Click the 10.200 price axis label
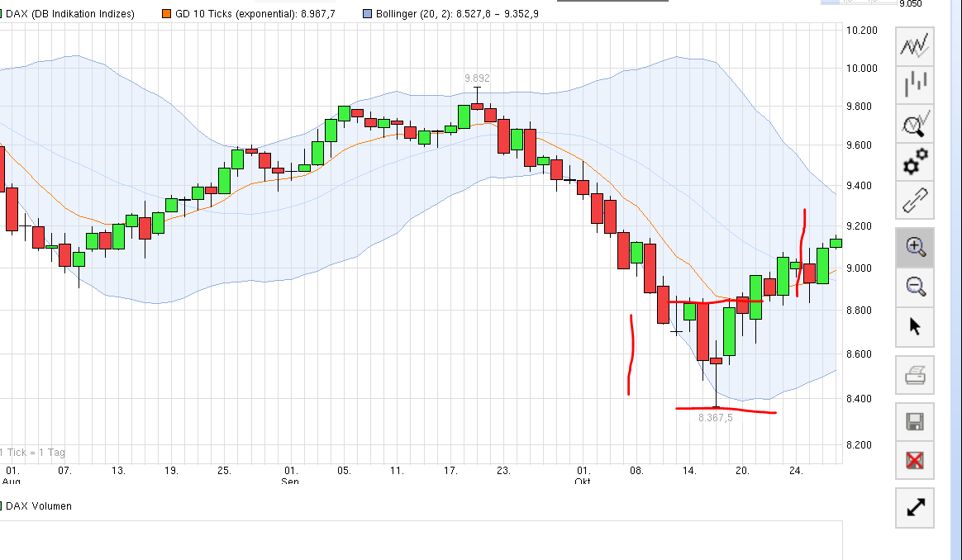The image size is (962, 560). [x=861, y=30]
